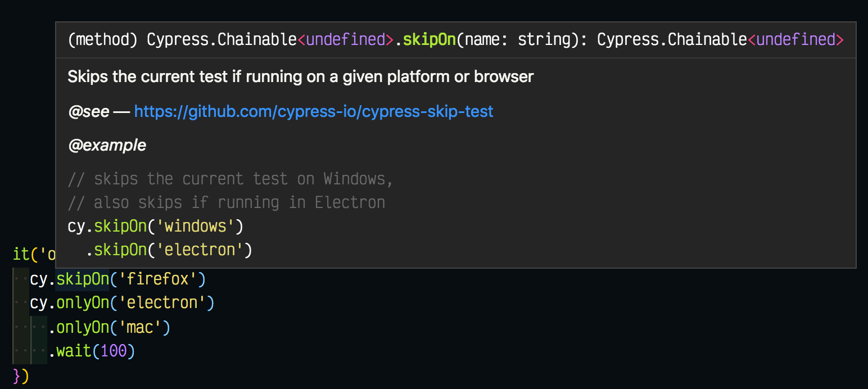868x389 pixels.
Task: Click the 'mac' string in .onlyOn
Action: 140,327
